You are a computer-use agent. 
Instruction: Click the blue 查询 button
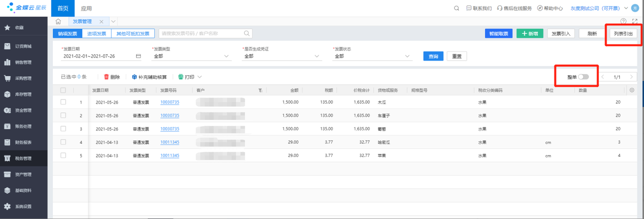(x=433, y=56)
